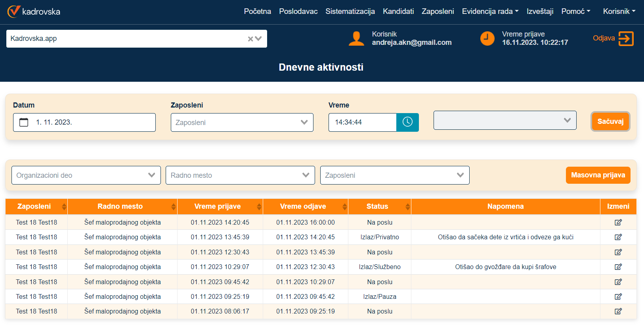Sort table by Zaposleni column

[64, 207]
